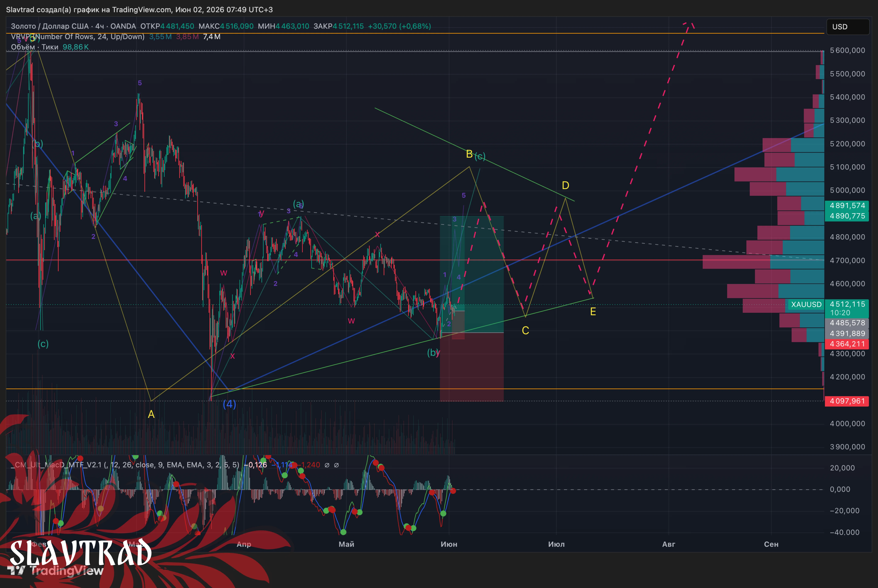Click the green price label 4 891,574
The image size is (878, 588).
[x=847, y=205]
